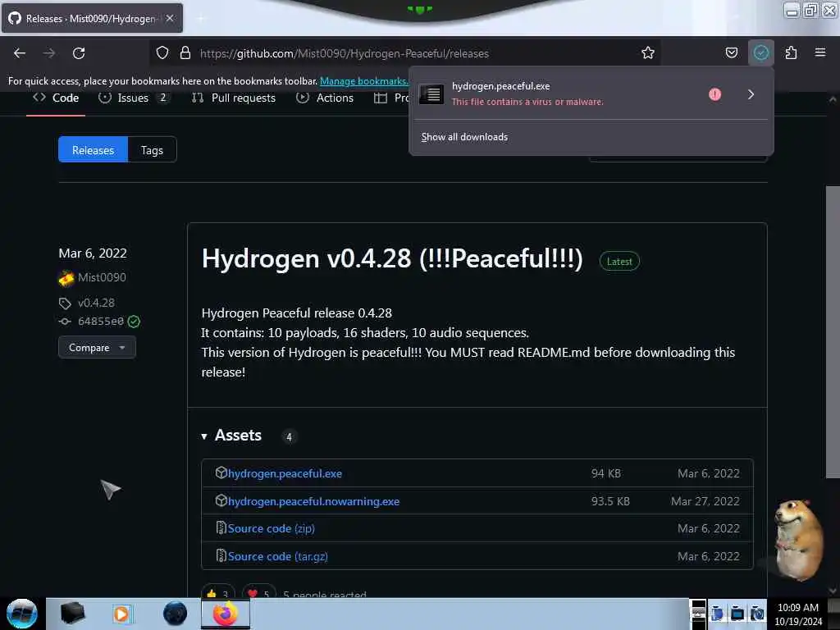Collapse the Assets section

[x=232, y=436]
